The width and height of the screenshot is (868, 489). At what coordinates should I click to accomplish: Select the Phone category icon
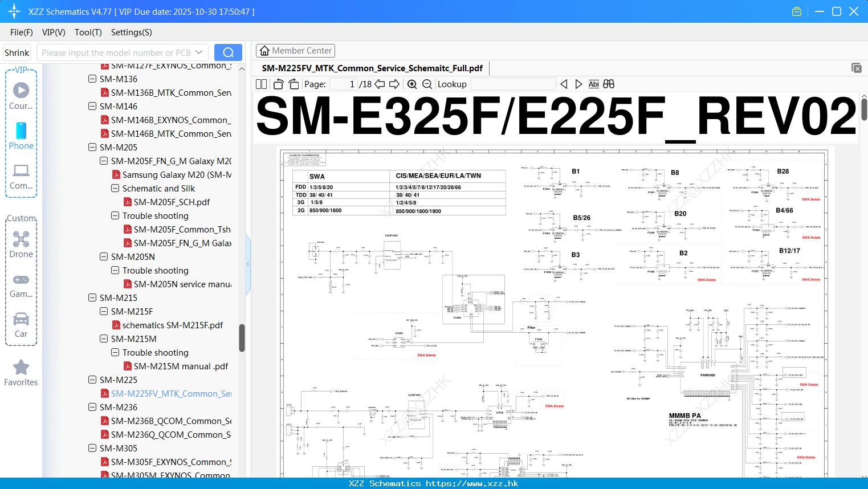pyautogui.click(x=21, y=131)
